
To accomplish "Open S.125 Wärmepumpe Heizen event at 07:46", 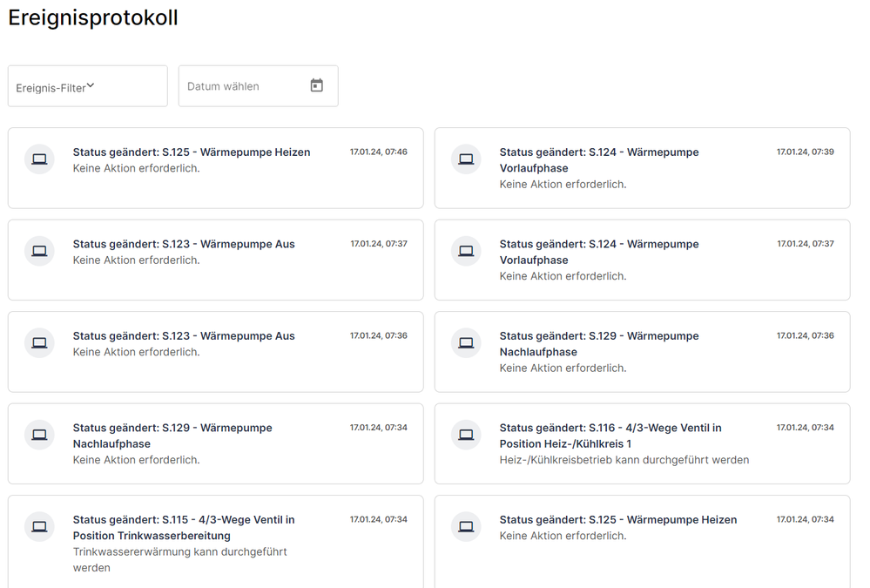I will tap(192, 152).
